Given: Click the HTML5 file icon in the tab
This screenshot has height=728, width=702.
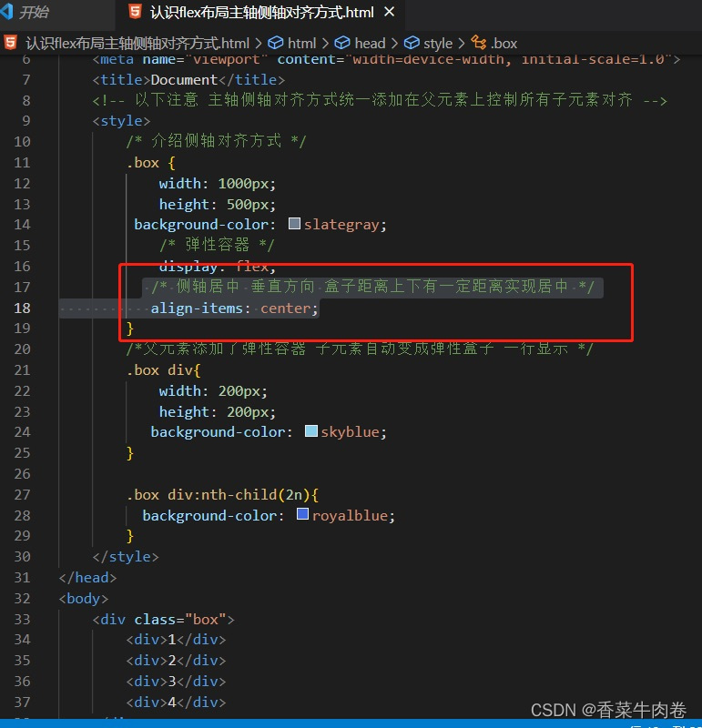Looking at the screenshot, I should [x=135, y=12].
